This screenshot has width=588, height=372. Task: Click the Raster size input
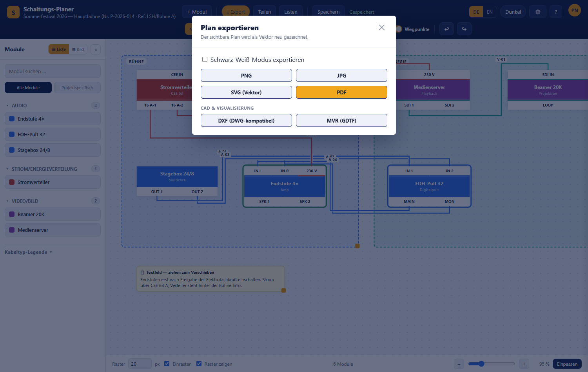[140, 364]
